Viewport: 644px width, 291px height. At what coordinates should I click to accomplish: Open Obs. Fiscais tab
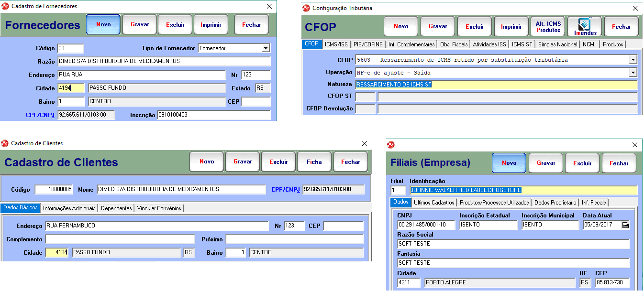pos(454,44)
